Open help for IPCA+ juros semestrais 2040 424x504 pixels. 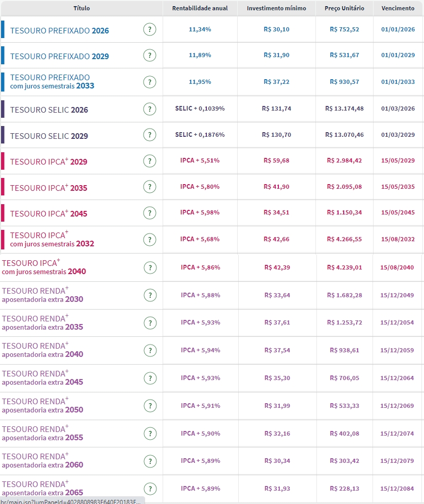coord(150,267)
